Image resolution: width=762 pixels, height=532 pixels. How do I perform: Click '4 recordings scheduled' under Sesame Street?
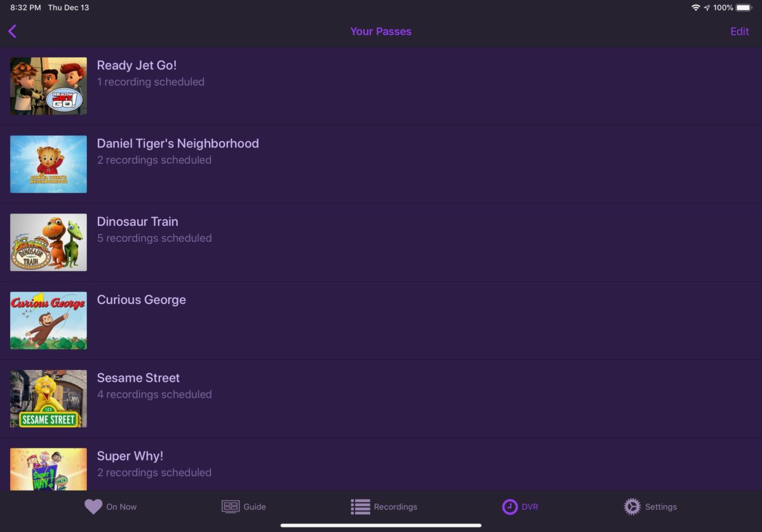[154, 394]
